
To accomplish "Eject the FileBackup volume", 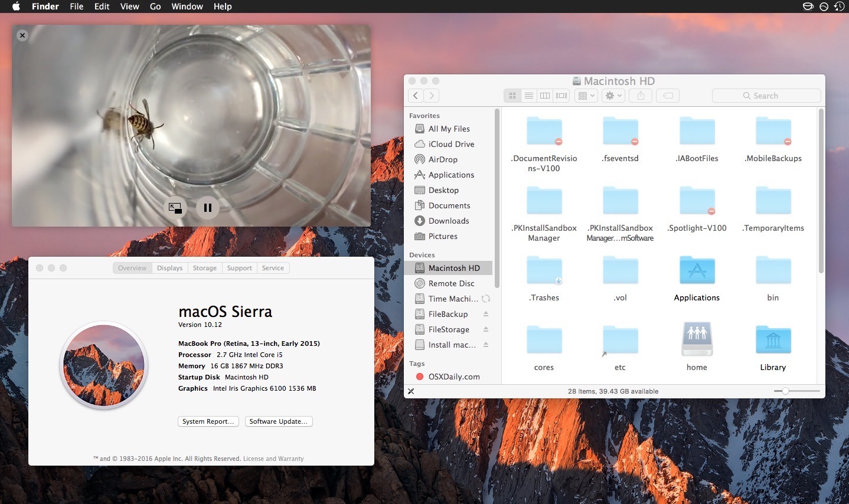I will 486,314.
